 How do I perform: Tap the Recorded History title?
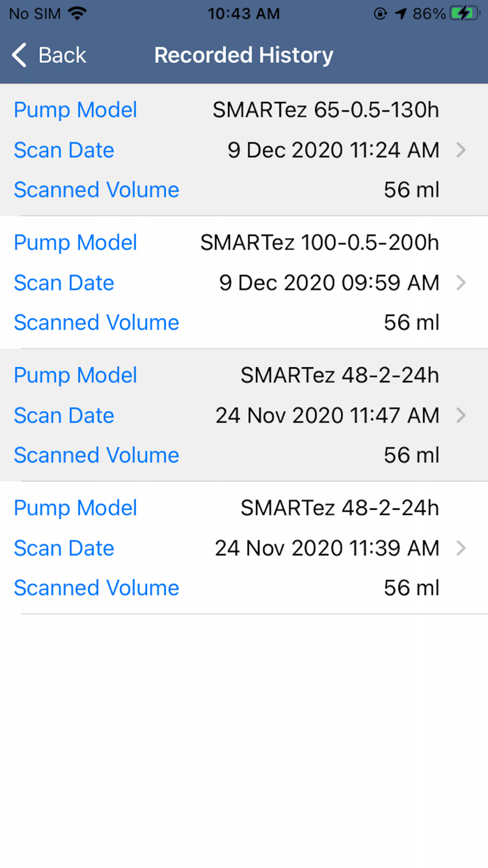(x=243, y=54)
